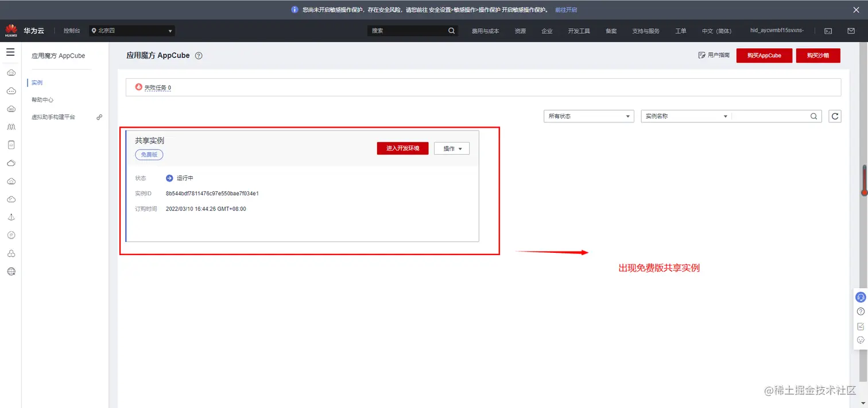Click the link icon beside 虚拟助手构建平台

pos(99,117)
